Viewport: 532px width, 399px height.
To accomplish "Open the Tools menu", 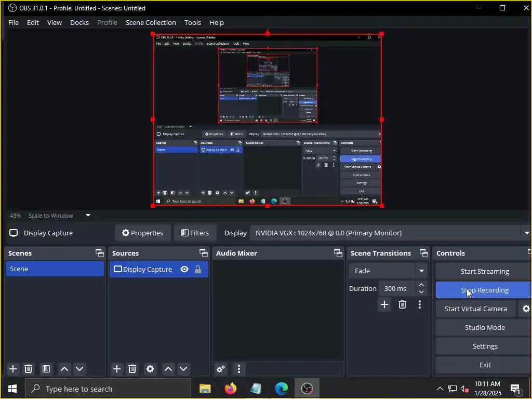I will tap(192, 22).
